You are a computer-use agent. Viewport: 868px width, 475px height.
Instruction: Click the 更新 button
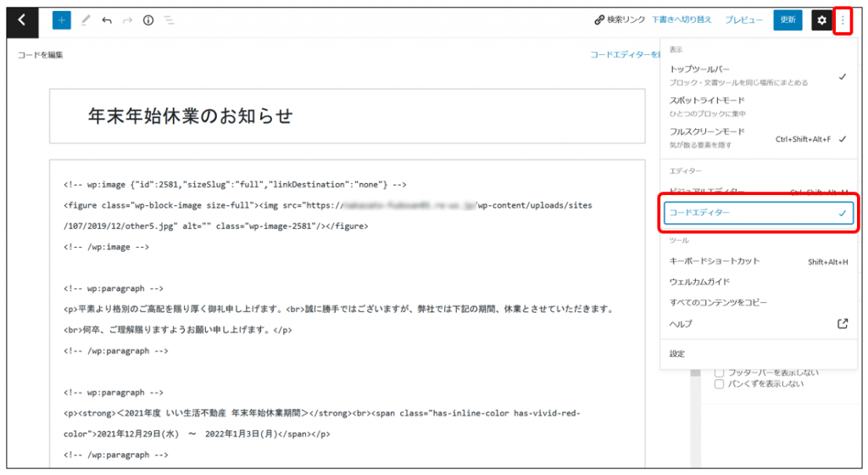click(x=787, y=20)
